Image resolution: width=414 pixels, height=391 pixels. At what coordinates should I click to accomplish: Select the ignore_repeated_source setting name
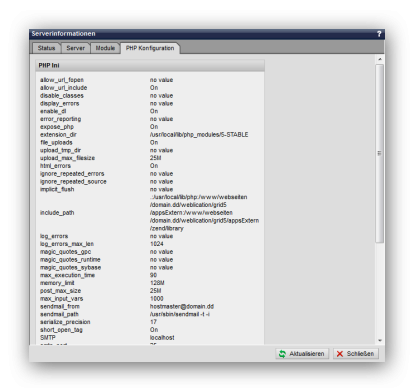pos(73,182)
